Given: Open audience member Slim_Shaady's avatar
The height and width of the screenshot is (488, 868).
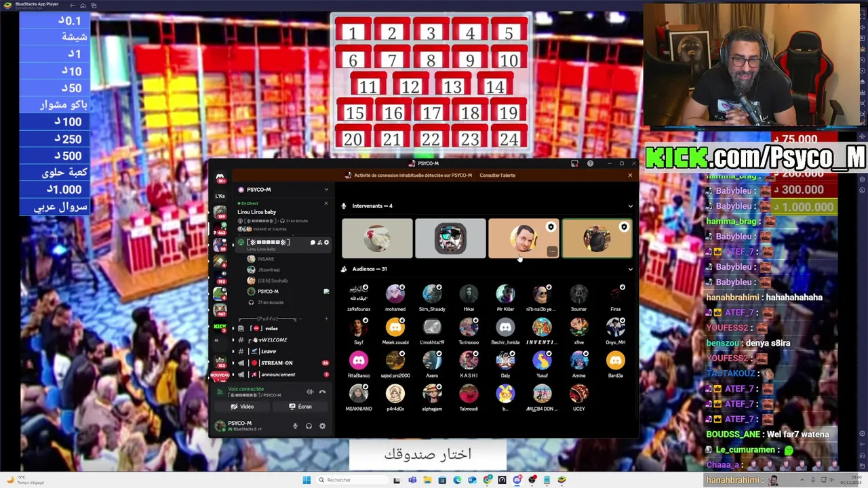Looking at the screenshot, I should point(432,294).
